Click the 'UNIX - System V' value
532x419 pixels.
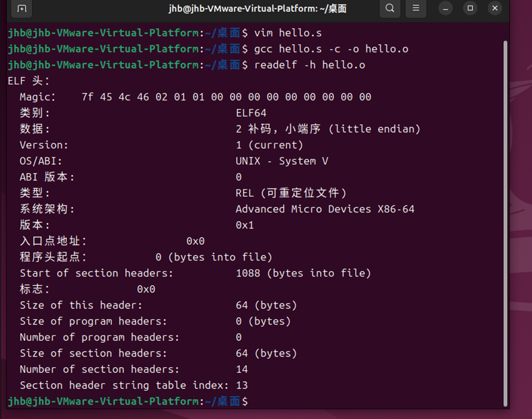coord(282,161)
